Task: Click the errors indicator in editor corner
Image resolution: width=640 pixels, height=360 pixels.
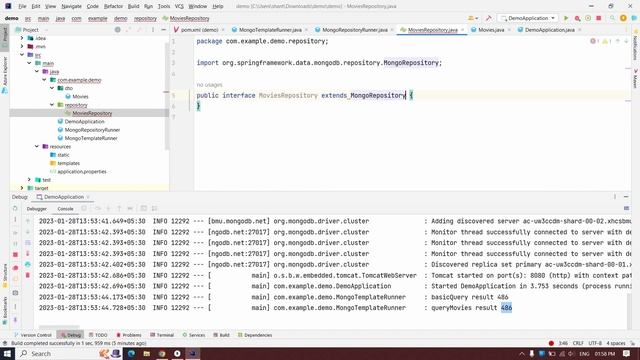Action: pyautogui.click(x=594, y=41)
